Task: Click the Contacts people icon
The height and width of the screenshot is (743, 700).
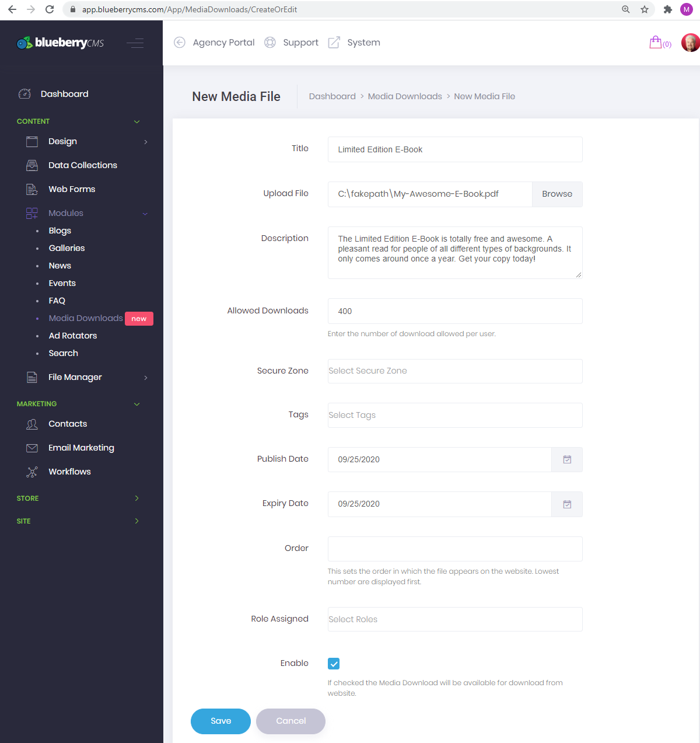Action: (32, 424)
